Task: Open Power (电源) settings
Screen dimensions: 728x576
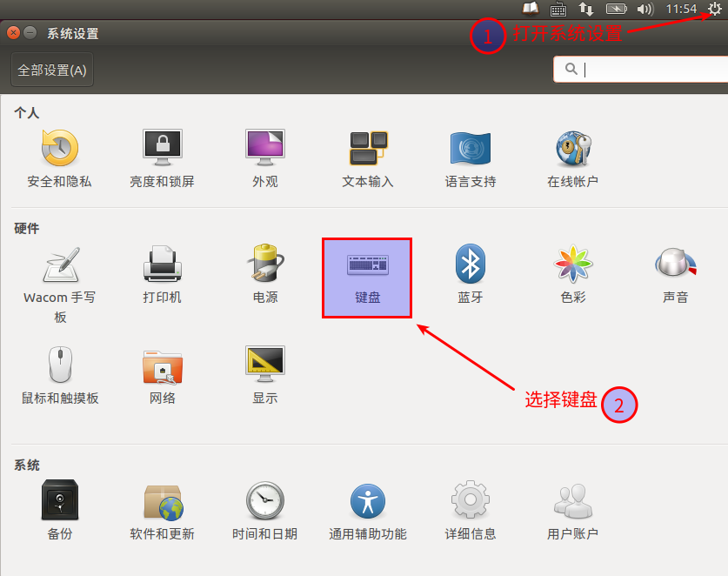Action: 265,274
